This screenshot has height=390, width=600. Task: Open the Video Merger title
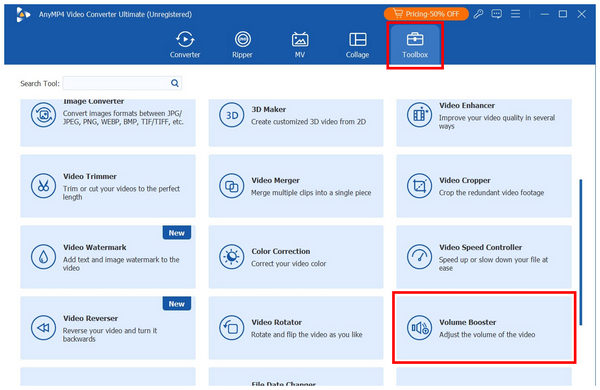[x=276, y=180]
